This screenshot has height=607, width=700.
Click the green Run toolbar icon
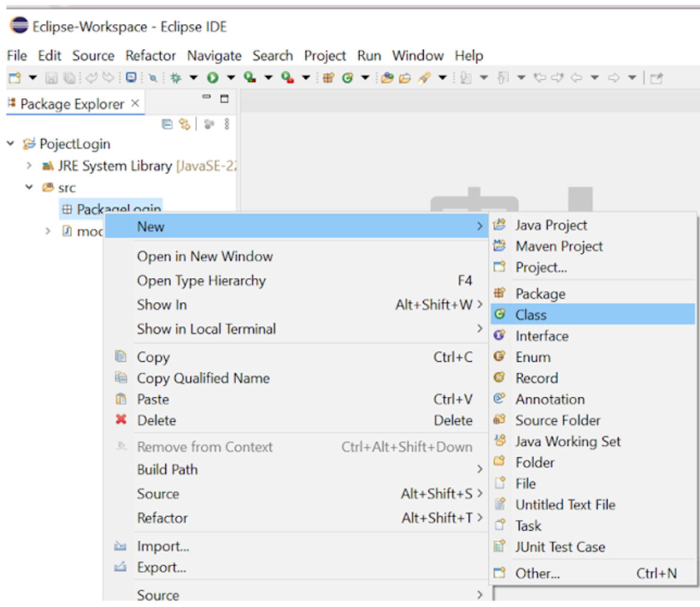click(x=213, y=78)
